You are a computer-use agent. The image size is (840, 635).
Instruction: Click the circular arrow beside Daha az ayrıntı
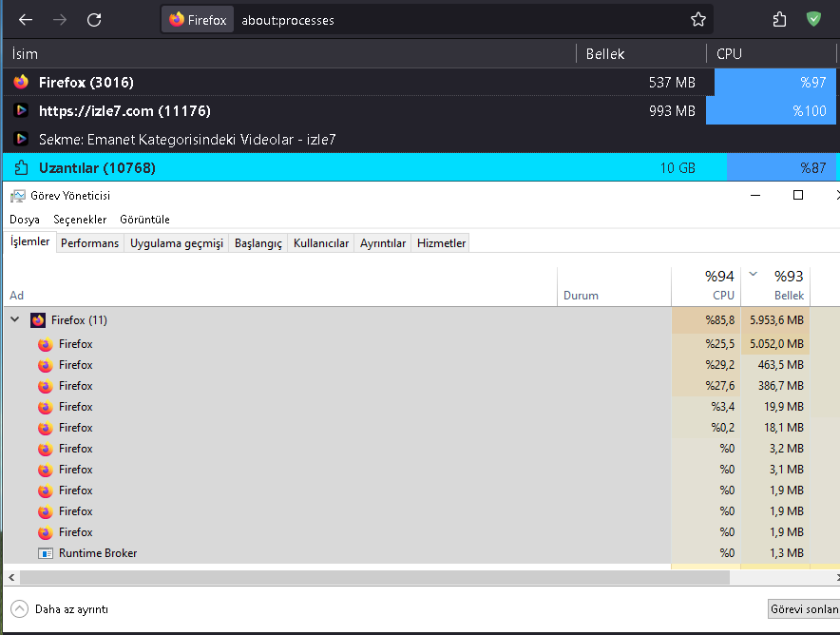tap(18, 608)
